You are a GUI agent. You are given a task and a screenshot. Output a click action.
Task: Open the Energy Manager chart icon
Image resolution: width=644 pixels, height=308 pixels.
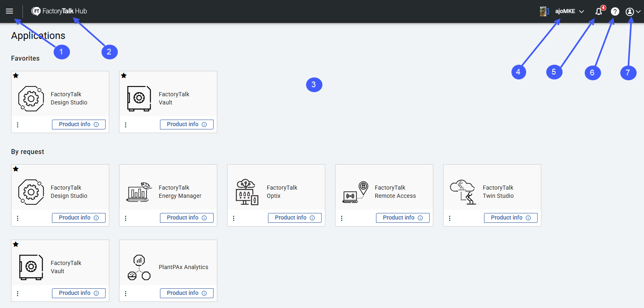coord(139,192)
